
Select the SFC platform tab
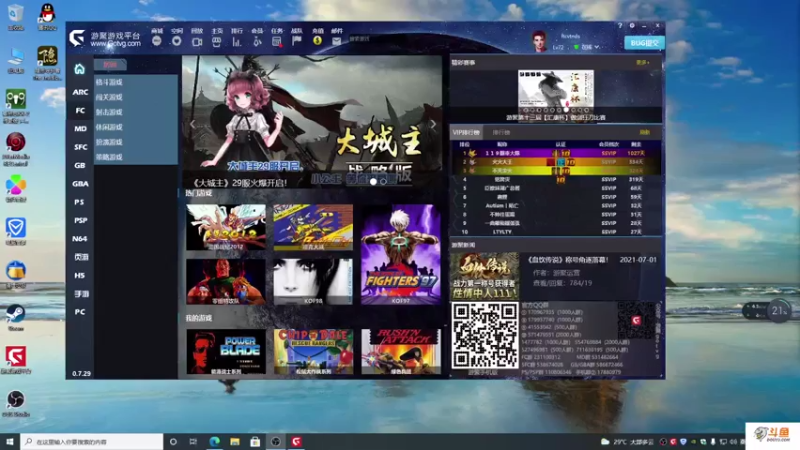click(80, 147)
